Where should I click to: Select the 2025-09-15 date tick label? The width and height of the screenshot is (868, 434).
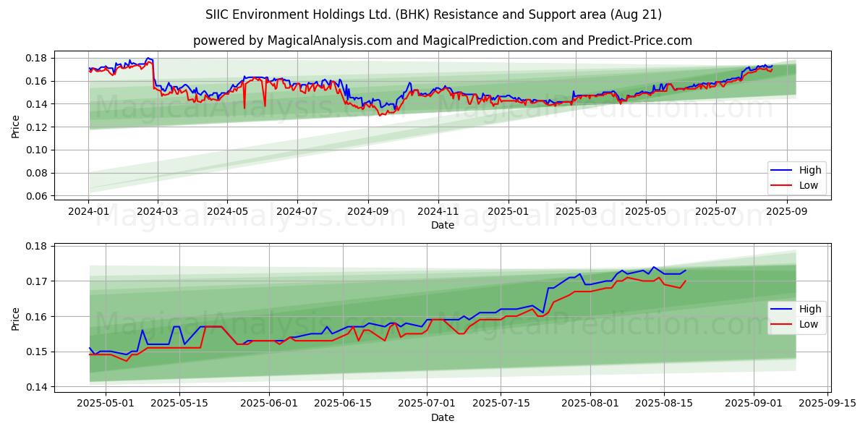[x=828, y=404]
